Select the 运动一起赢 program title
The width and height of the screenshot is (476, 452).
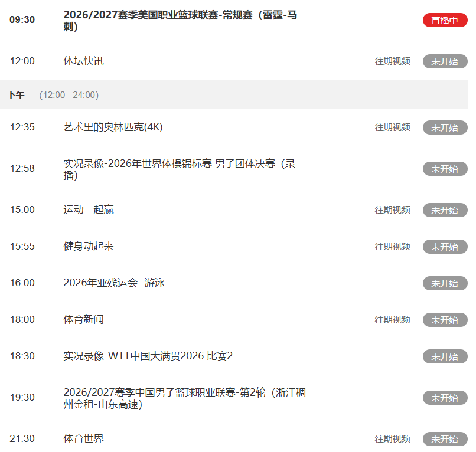pos(89,209)
